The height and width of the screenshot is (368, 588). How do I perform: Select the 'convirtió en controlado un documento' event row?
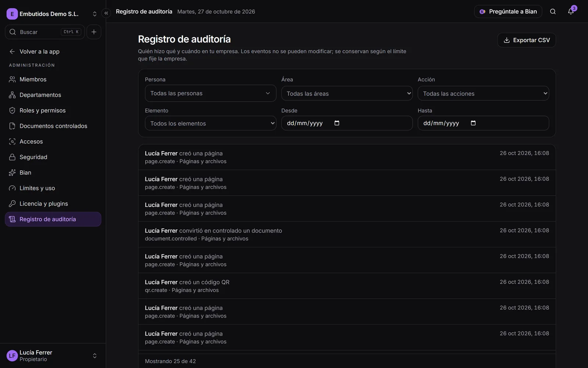pos(347,234)
